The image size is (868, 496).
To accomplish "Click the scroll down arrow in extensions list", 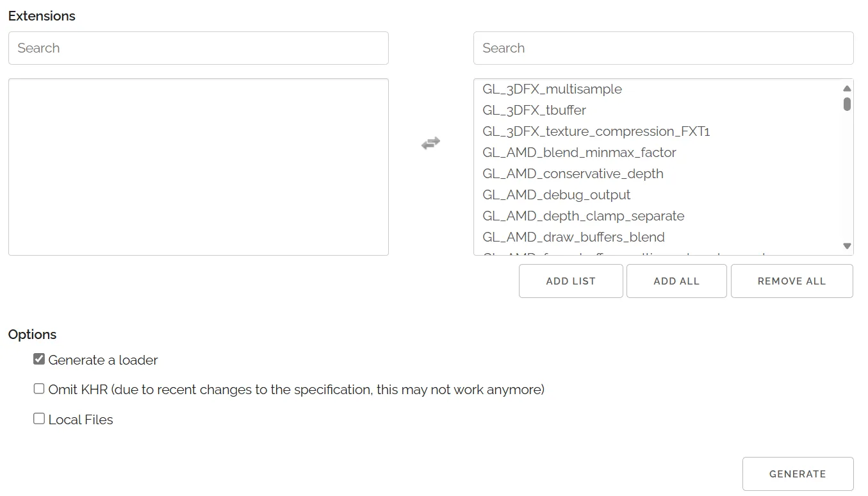I will [847, 246].
